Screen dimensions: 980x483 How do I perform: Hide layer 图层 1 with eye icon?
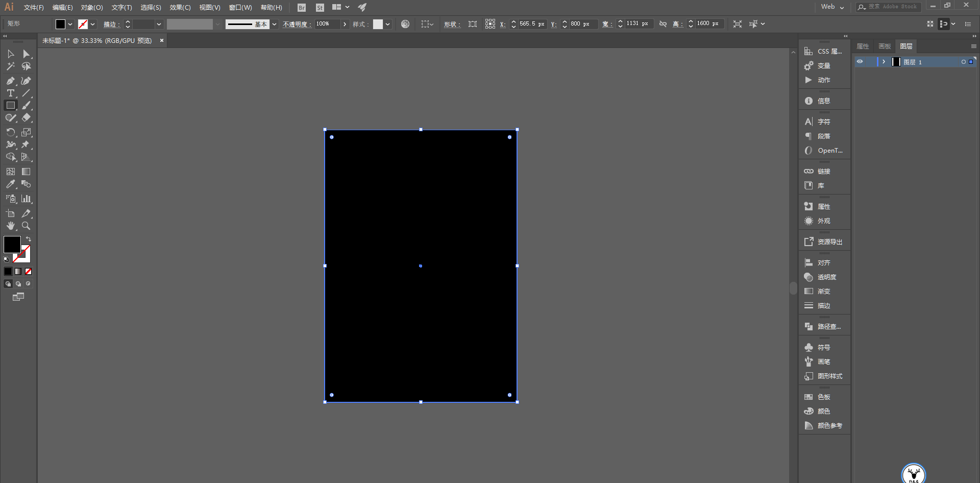(860, 62)
